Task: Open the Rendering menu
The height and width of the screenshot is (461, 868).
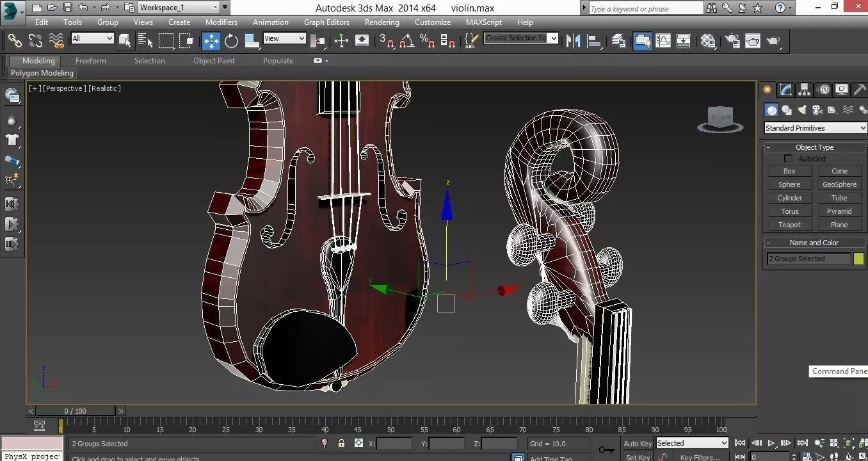Action: (x=382, y=22)
